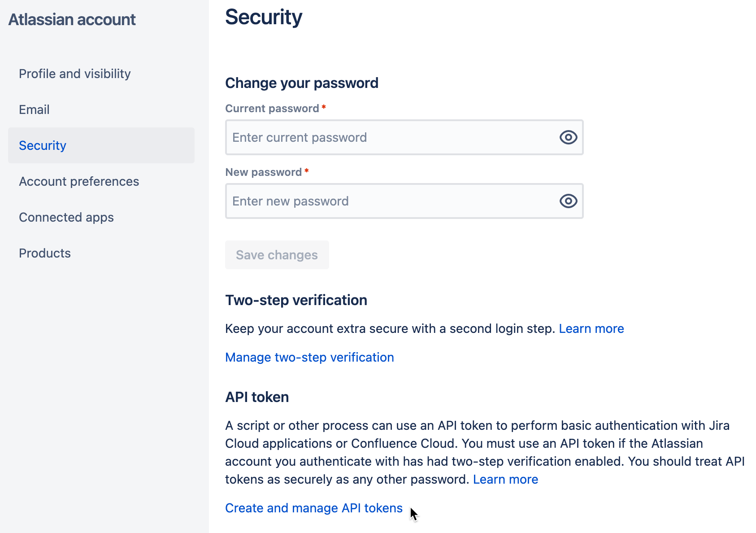This screenshot has width=756, height=533.
Task: Click the Security page title
Action: pyautogui.click(x=264, y=17)
